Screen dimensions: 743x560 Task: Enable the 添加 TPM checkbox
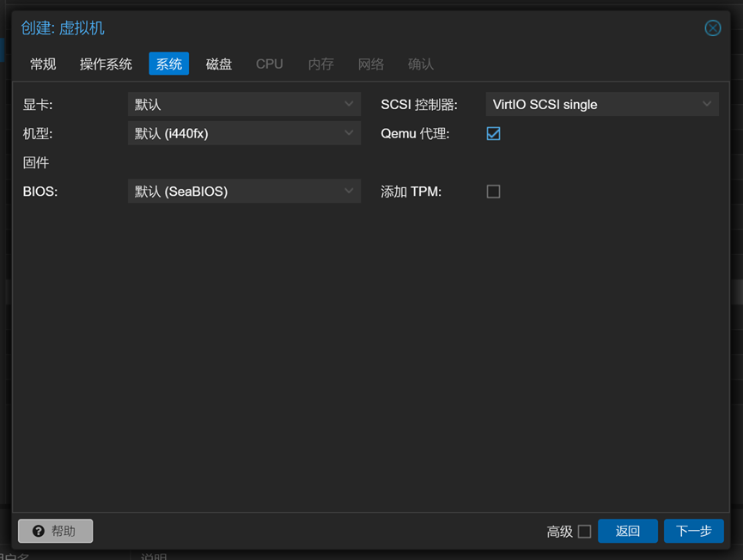tap(493, 192)
